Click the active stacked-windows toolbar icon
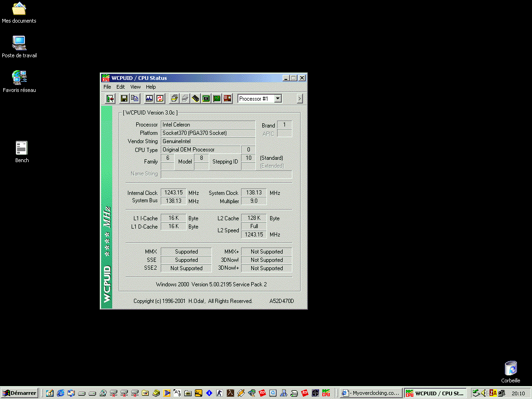The width and height of the screenshot is (532, 399). 175,99
